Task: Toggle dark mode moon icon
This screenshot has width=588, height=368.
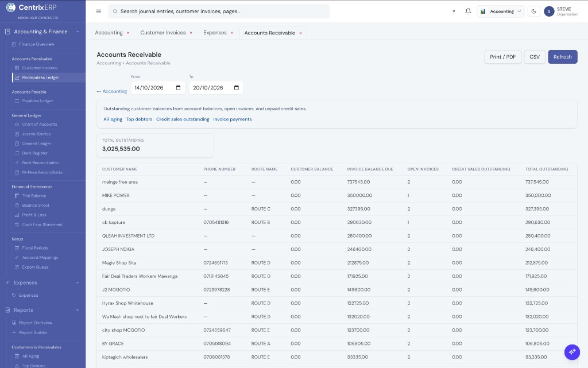Action: pos(533,11)
